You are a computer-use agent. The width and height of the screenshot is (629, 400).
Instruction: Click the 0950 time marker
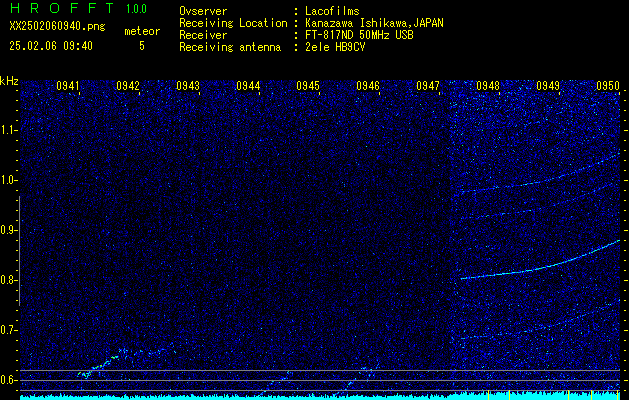point(608,86)
